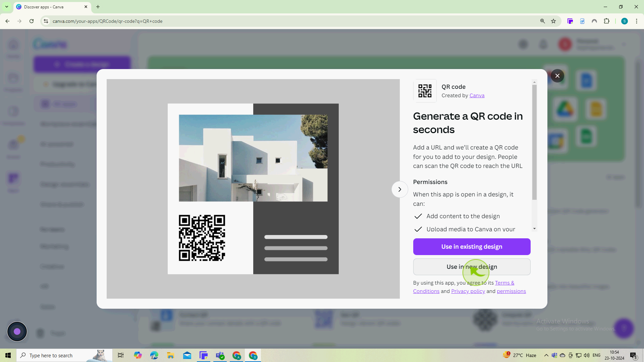The width and height of the screenshot is (644, 362).
Task: Close the QR code app dialog
Action: pos(557,76)
